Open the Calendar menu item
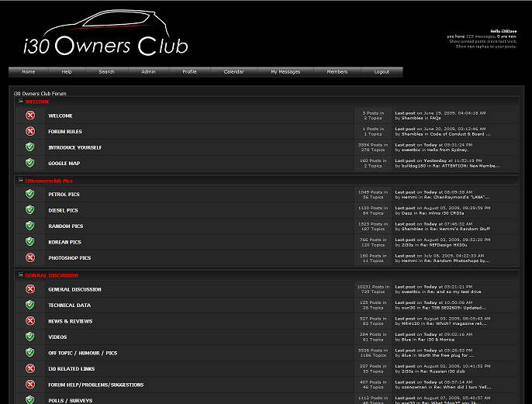Viewport: 532px width, 404px height. pyautogui.click(x=233, y=72)
